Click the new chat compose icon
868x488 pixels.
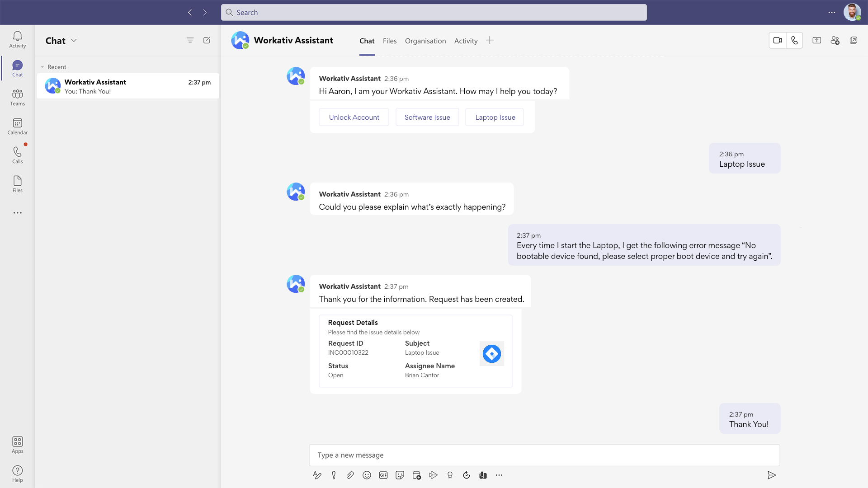207,40
